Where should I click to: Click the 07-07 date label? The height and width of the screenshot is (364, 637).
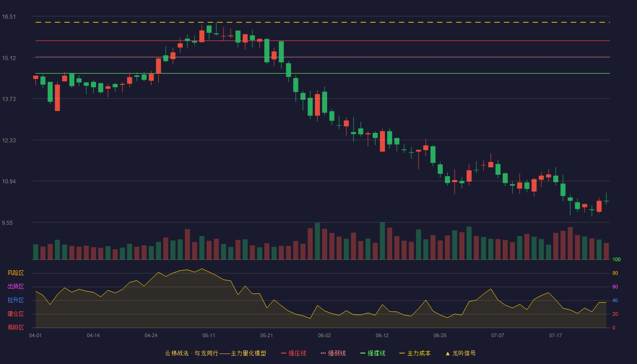tap(498, 335)
